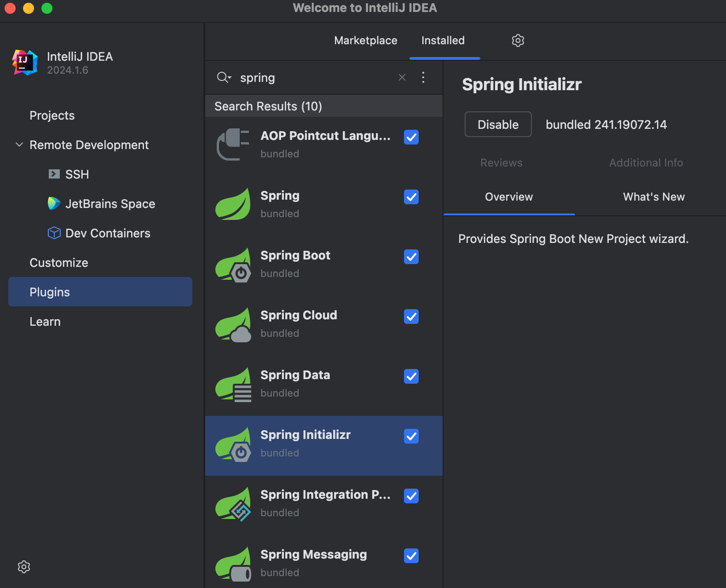726x588 pixels.
Task: Click the JetBrains Space icon
Action: tap(54, 203)
